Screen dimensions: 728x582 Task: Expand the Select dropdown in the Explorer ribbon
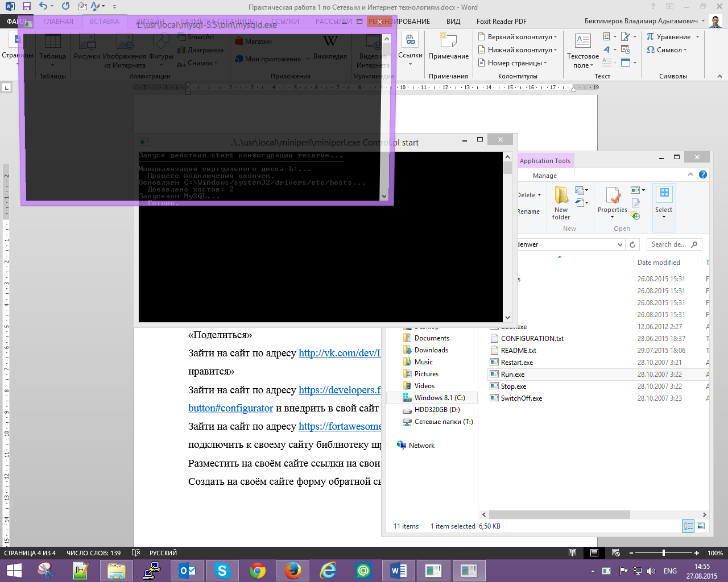[664, 217]
